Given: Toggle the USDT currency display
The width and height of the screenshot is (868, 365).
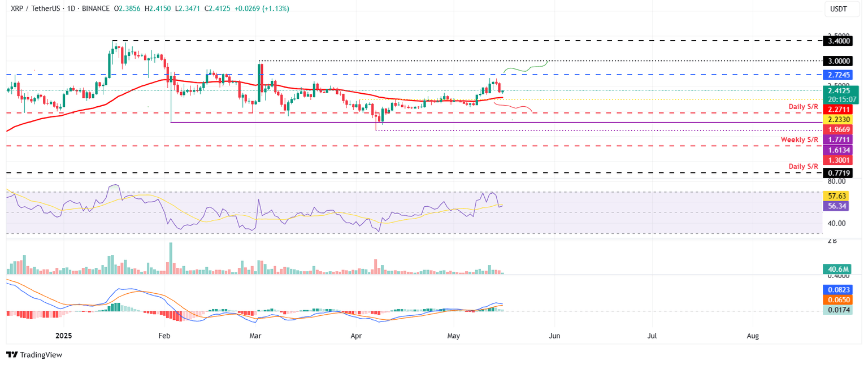Looking at the screenshot, I should [841, 9].
